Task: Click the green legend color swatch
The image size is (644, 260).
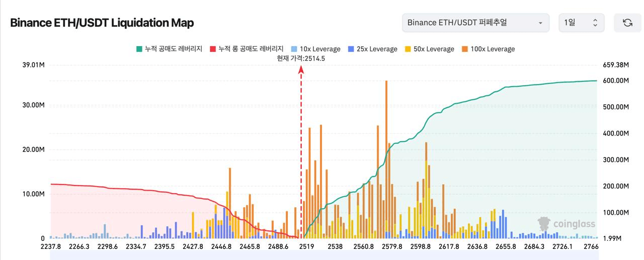Action: pos(139,49)
